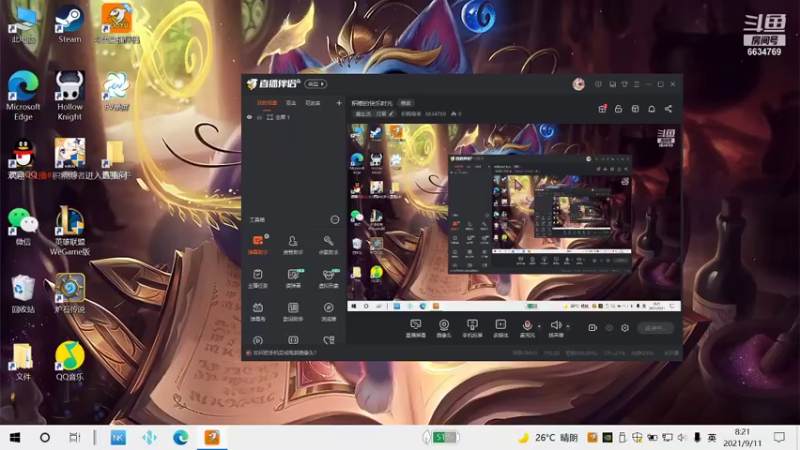800x450 pixels.
Task: Toggle preview eye icon beside settings gear
Action: click(x=609, y=328)
